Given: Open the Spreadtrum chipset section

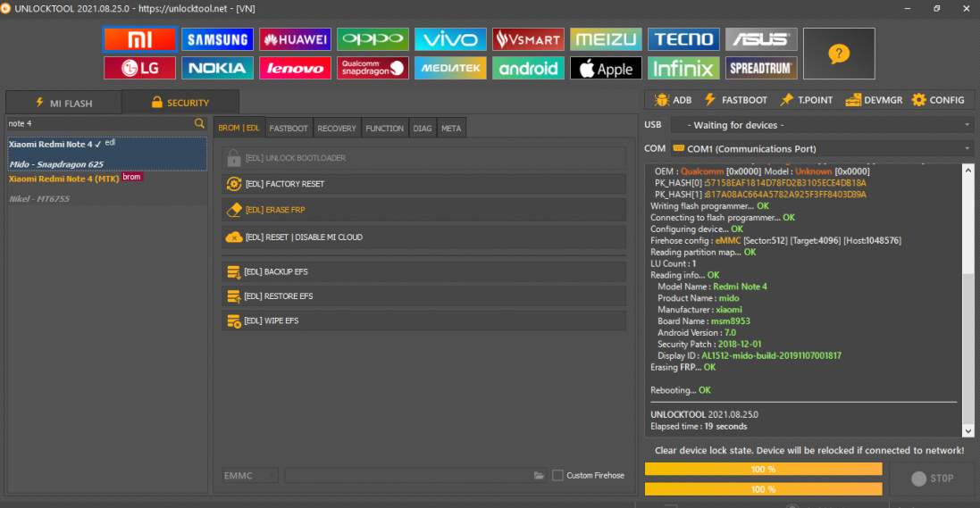Looking at the screenshot, I should tap(761, 68).
